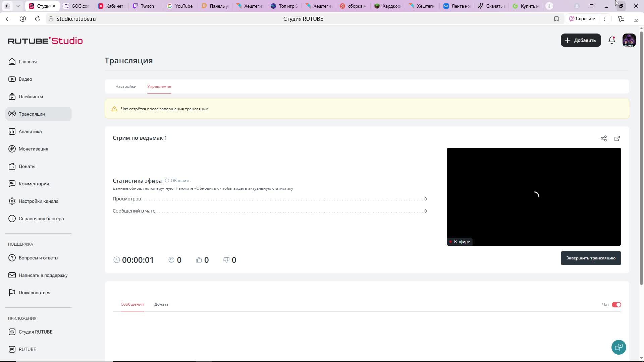Click the live stream video preview
Image resolution: width=644 pixels, height=362 pixels.
pyautogui.click(x=534, y=196)
